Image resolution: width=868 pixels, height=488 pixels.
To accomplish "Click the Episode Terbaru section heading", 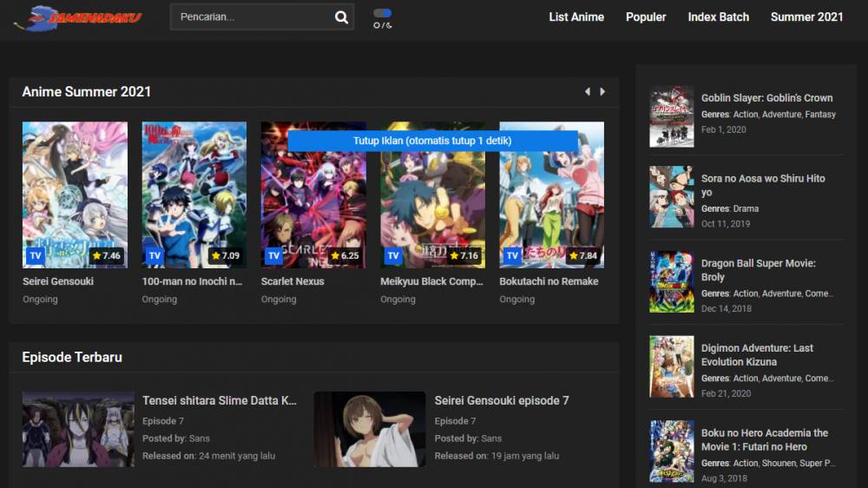I will click(72, 357).
